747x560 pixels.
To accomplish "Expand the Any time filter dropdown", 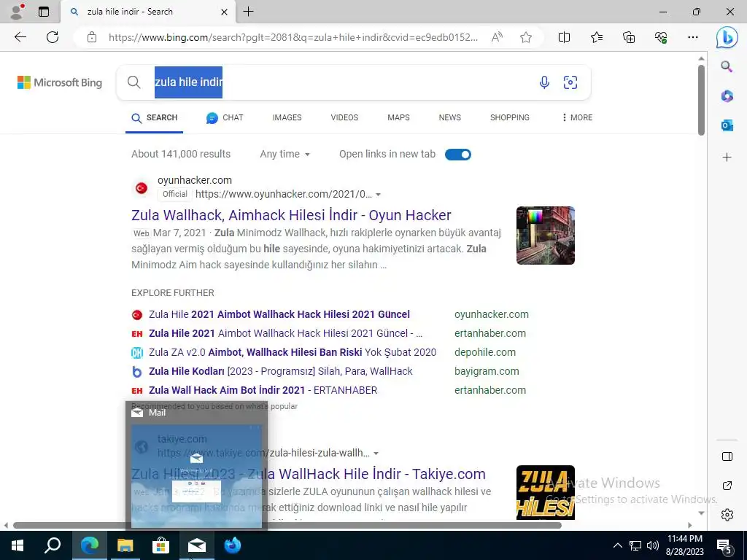I will pyautogui.click(x=285, y=155).
